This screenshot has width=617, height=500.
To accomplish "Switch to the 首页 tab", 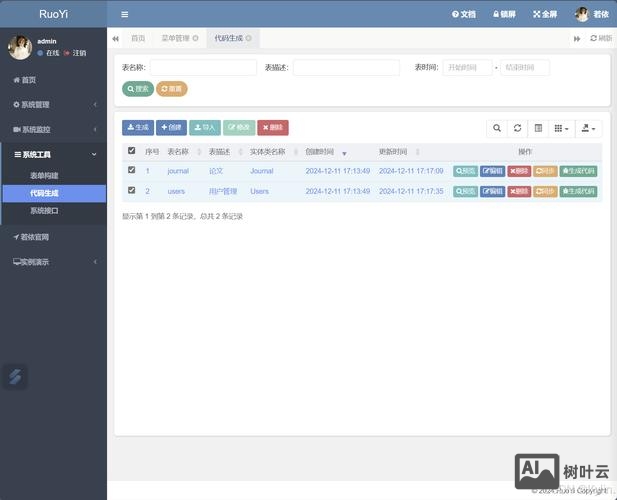I will tap(138, 38).
